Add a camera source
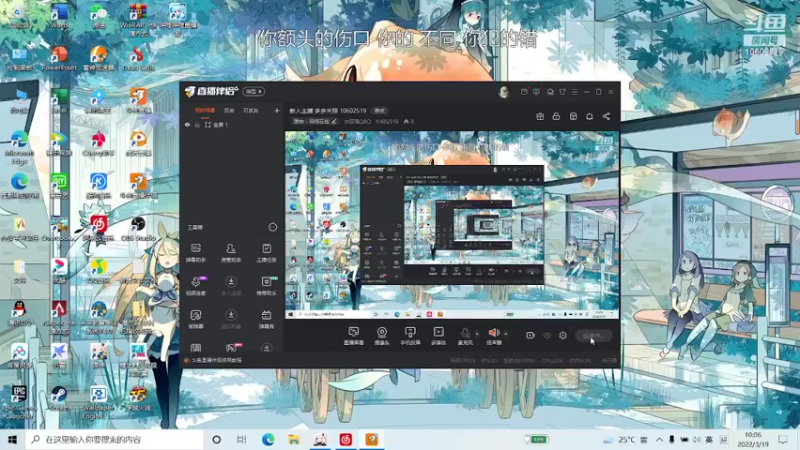This screenshot has height=450, width=800. [382, 336]
